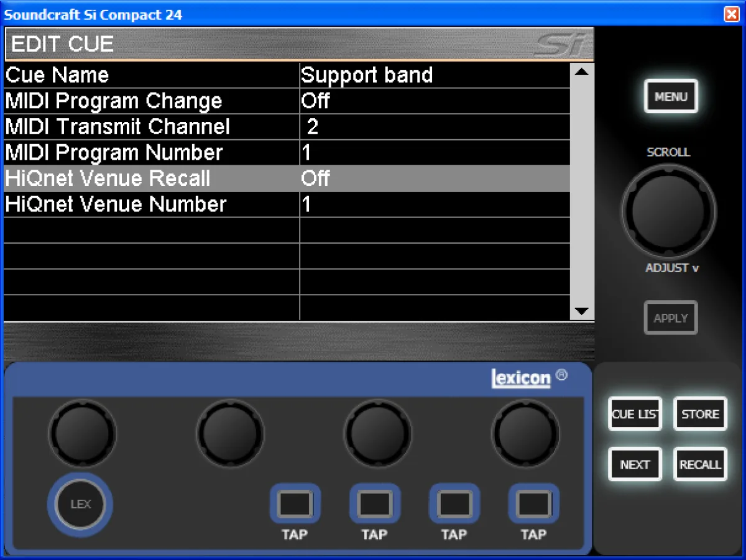Tap the first TAP button from the left
746x560 pixels.
[x=295, y=503]
